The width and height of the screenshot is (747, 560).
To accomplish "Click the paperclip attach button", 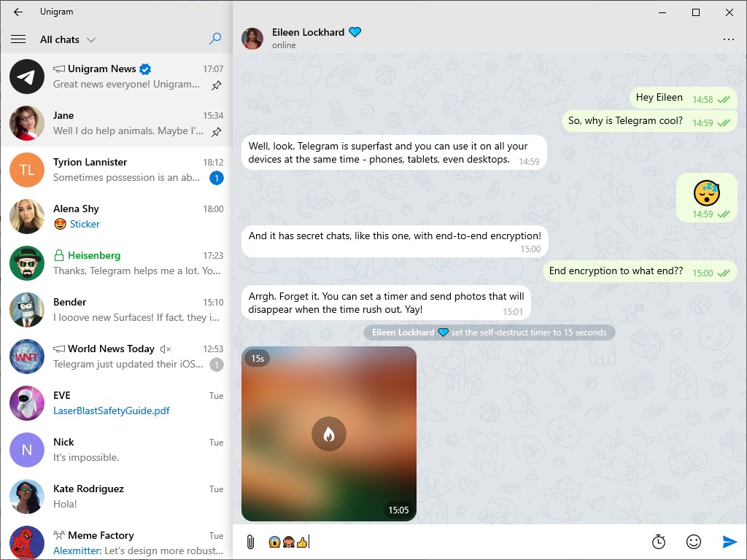I will click(251, 542).
